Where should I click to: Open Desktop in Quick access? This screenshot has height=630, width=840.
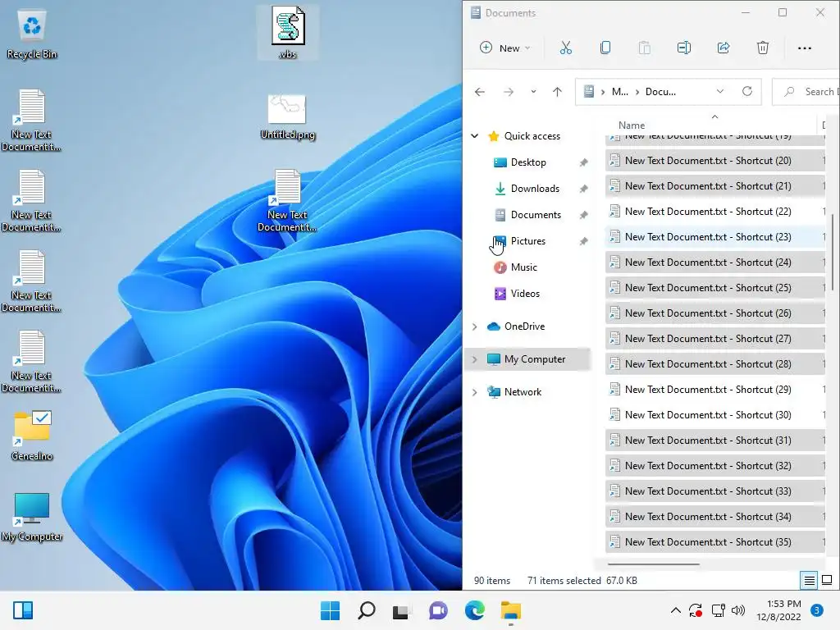coord(528,162)
